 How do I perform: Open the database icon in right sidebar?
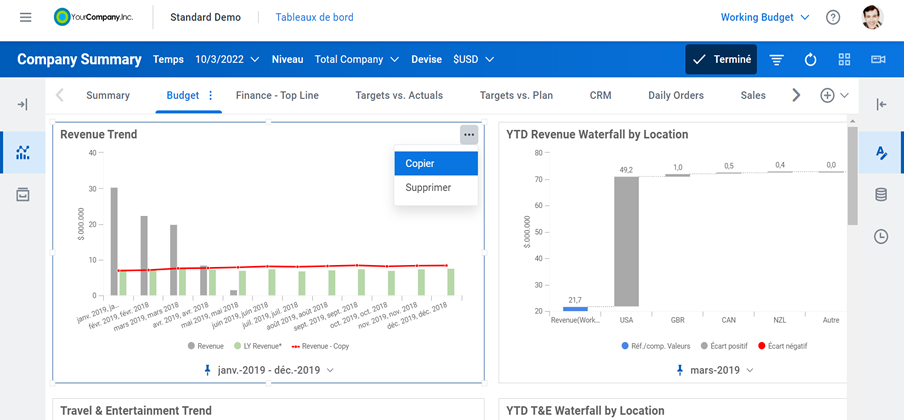pos(881,194)
